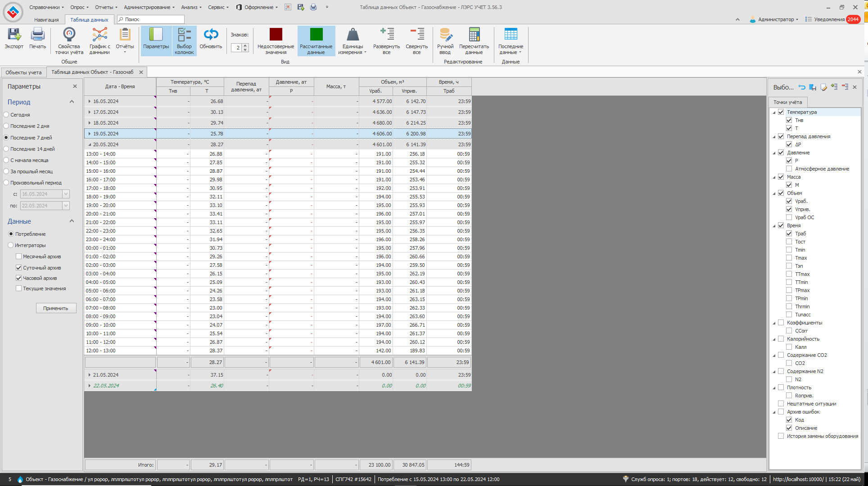This screenshot has width=868, height=486.
Task: Collapse the Период section chevron
Action: pyautogui.click(x=72, y=102)
